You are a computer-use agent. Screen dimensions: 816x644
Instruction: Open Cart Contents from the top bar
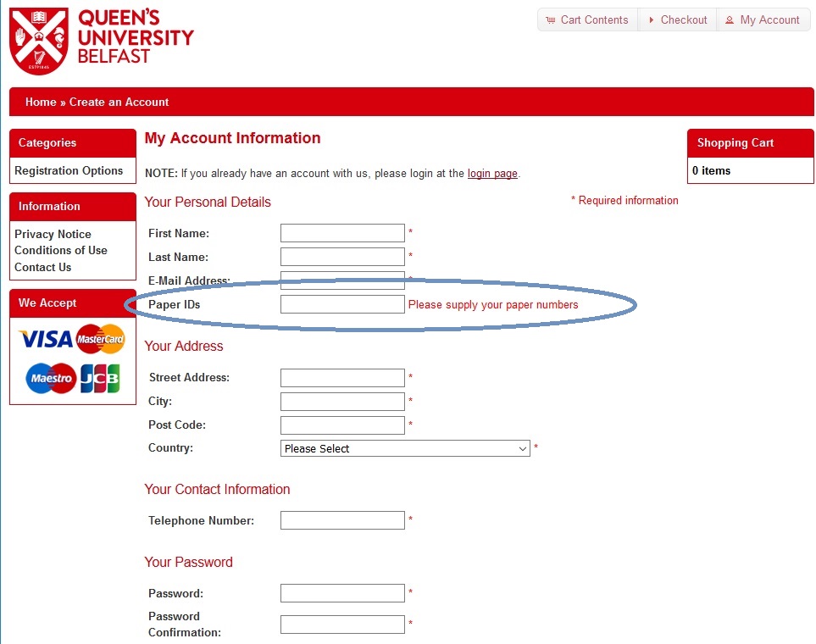(x=586, y=20)
